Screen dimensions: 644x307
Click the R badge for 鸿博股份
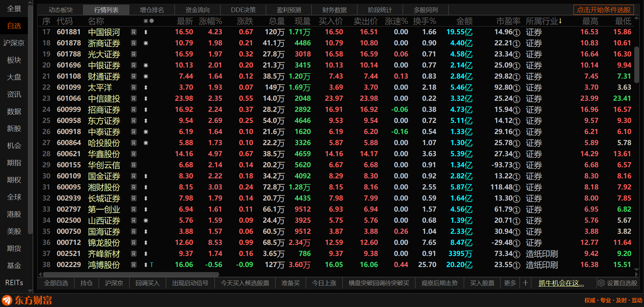pyautogui.click(x=134, y=265)
